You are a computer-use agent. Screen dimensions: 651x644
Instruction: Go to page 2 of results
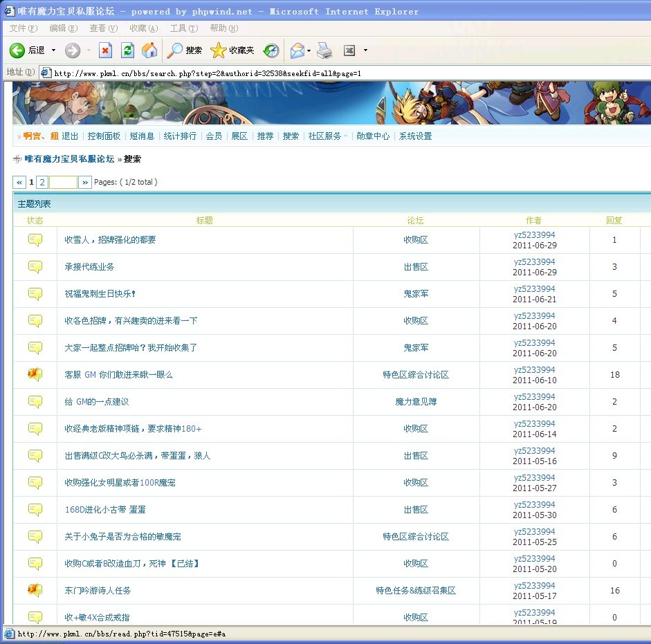tap(42, 182)
